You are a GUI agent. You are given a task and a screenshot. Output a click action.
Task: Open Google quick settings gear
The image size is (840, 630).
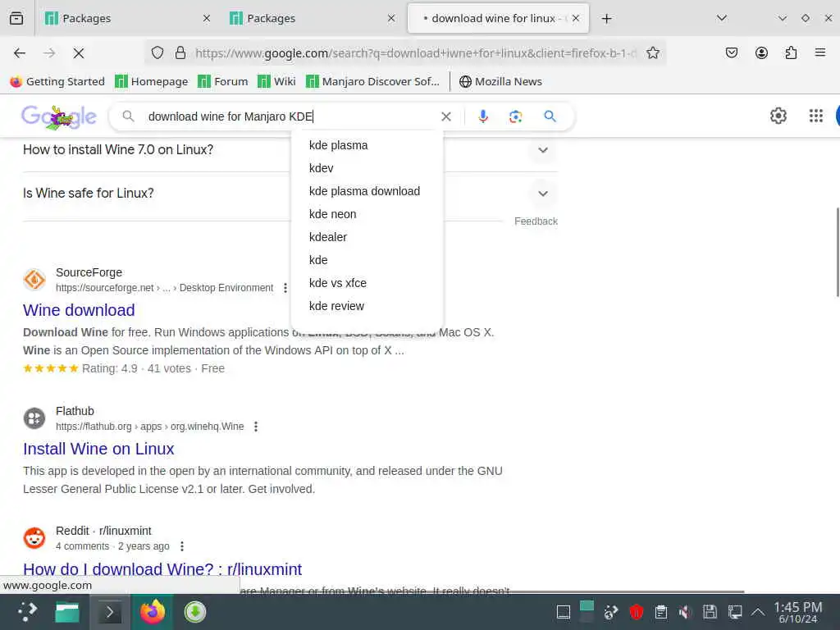(778, 116)
